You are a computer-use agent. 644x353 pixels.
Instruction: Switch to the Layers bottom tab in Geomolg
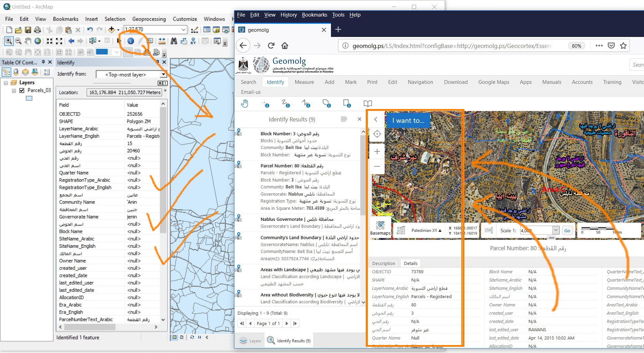[250, 341]
